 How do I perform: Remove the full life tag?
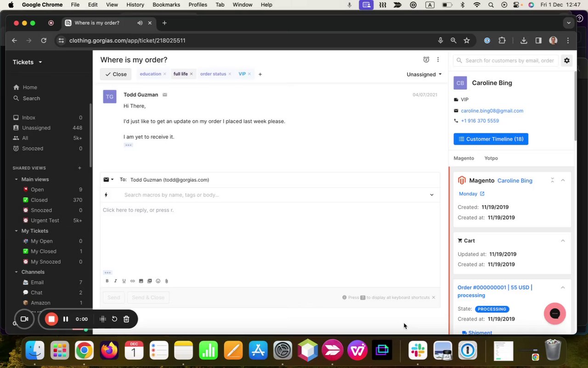[x=191, y=74]
